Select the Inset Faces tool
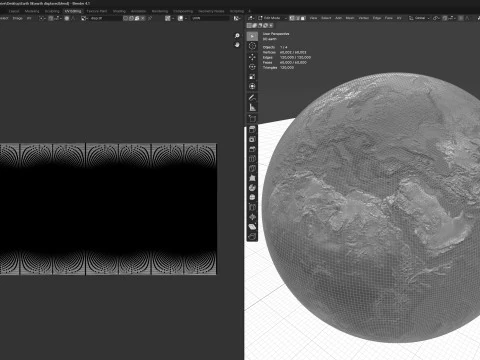This screenshot has height=360, width=480. click(x=252, y=139)
